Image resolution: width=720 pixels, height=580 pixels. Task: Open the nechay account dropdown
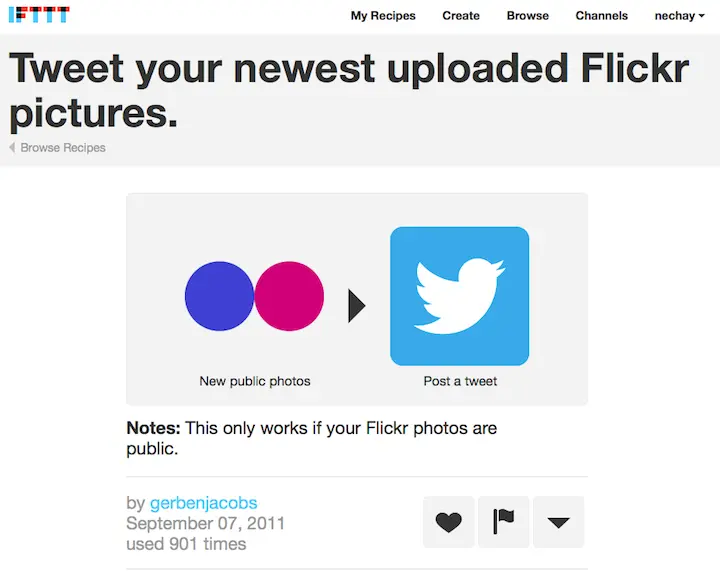pos(679,16)
